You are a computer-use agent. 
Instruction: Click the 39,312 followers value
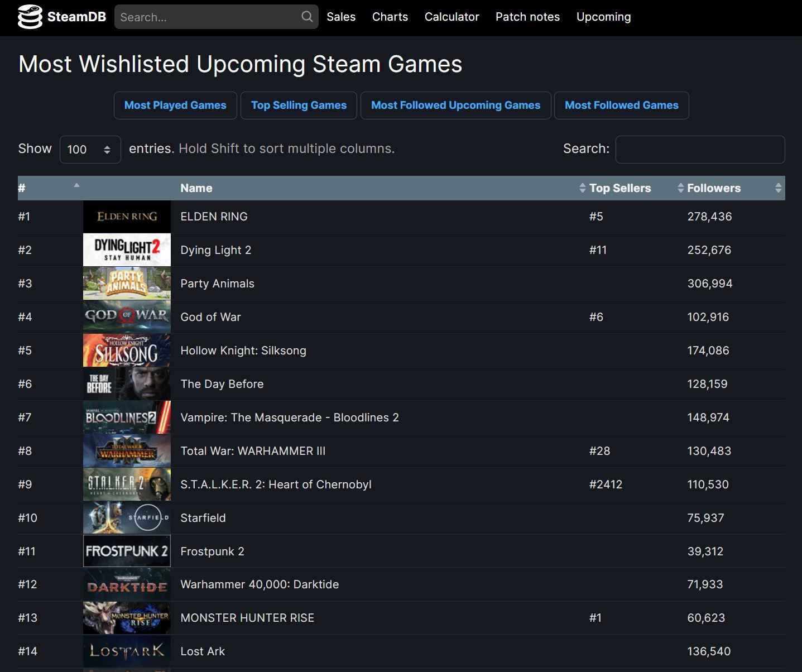[705, 551]
